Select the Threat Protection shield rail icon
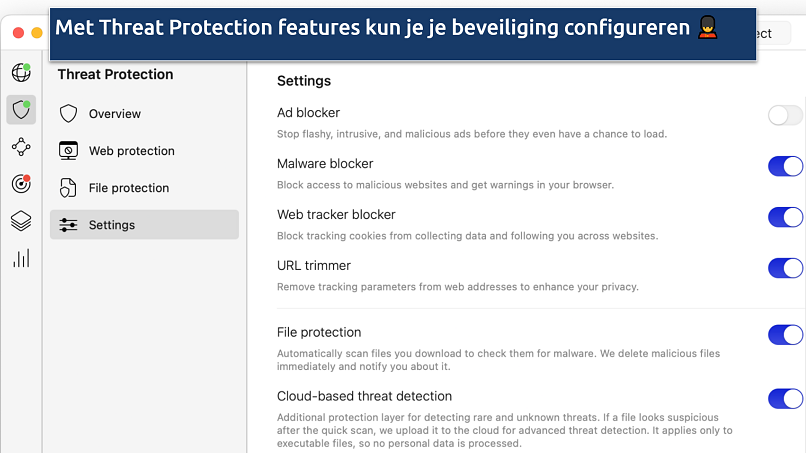Screen dimensions: 806x453 pos(20,109)
